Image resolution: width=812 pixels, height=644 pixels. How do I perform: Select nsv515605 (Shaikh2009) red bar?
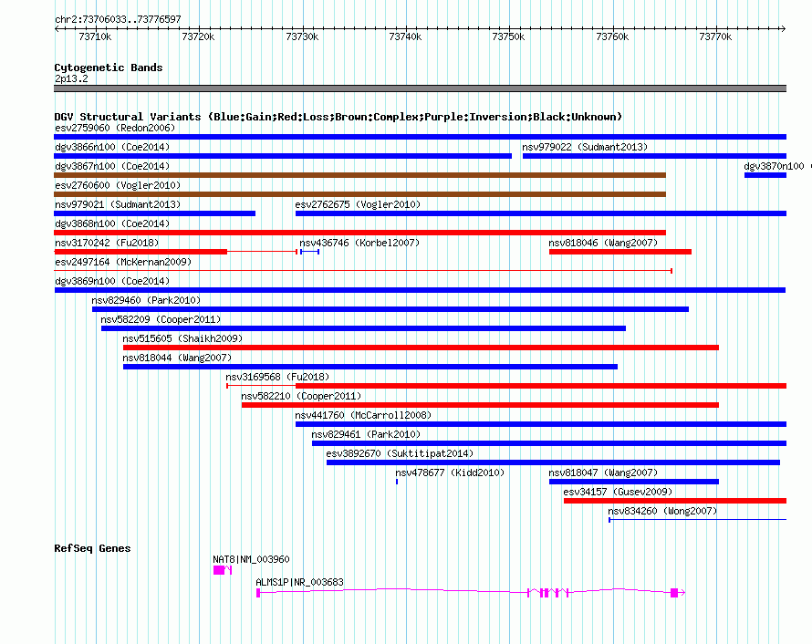[421, 348]
